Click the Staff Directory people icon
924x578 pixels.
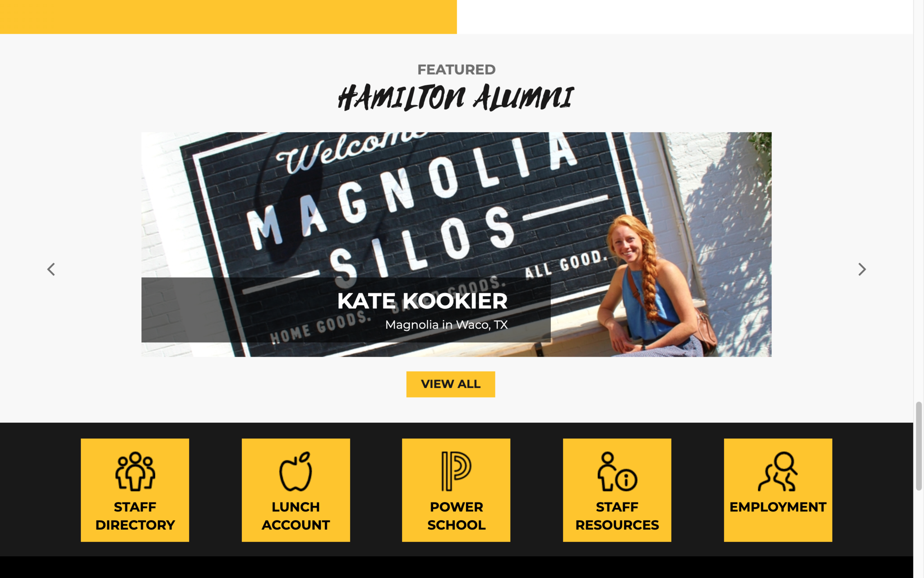[x=135, y=471]
